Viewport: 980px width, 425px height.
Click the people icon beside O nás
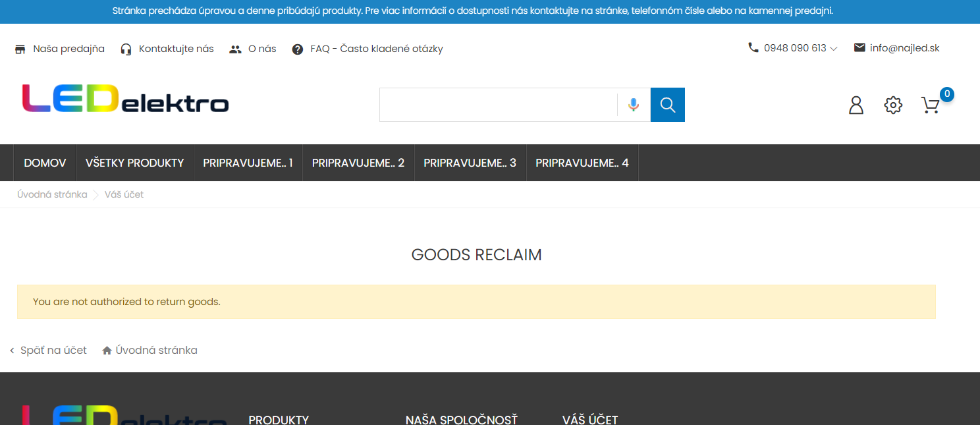[x=235, y=49]
